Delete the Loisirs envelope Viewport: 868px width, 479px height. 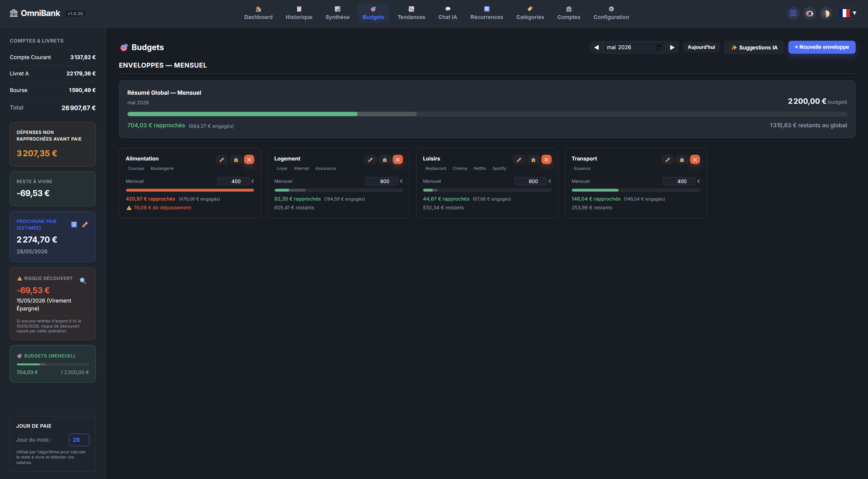click(x=546, y=160)
